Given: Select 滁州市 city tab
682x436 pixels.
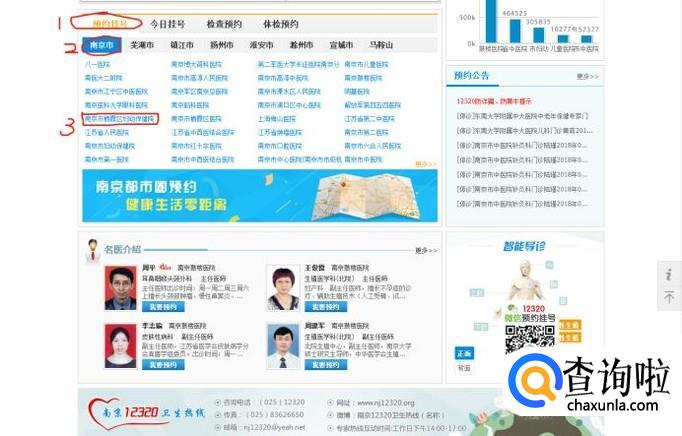Looking at the screenshot, I should click(301, 45).
